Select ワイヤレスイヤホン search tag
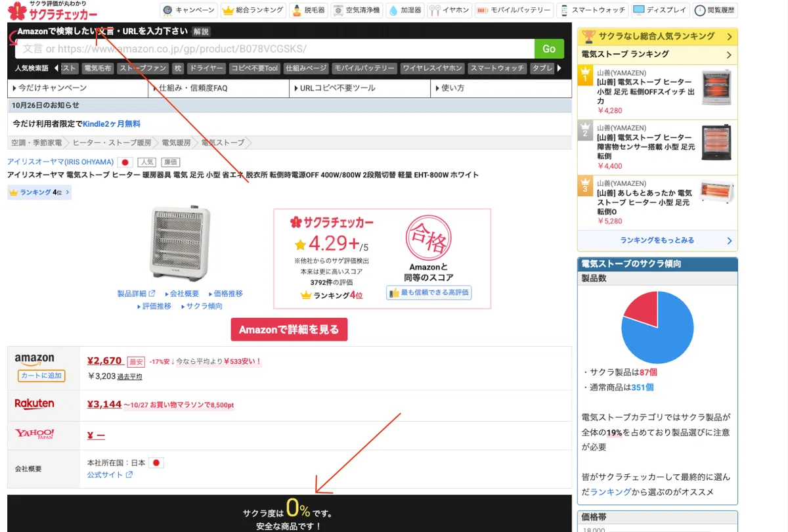The height and width of the screenshot is (532, 788). [433, 68]
